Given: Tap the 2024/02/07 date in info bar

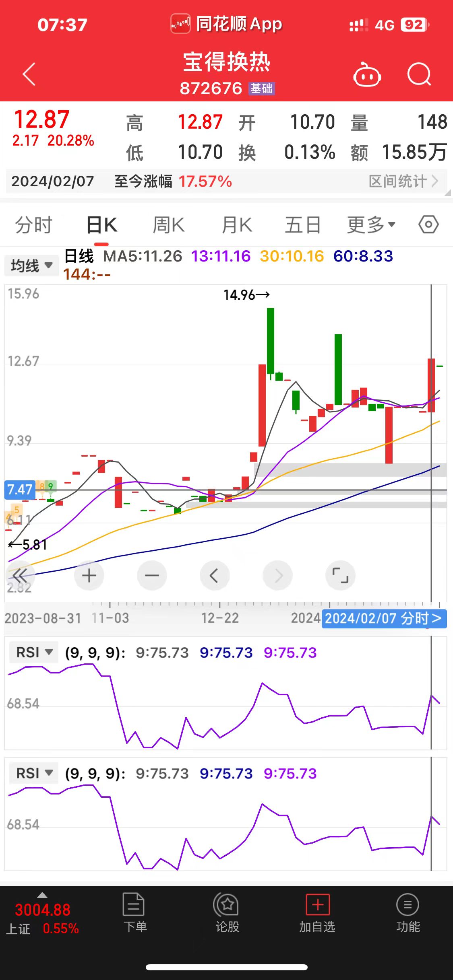Looking at the screenshot, I should click(53, 181).
